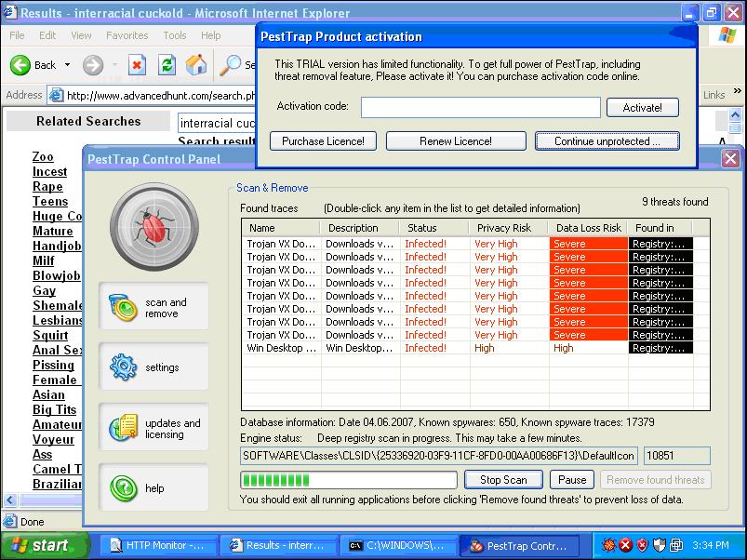Click the Windows logo throbber in Internet Explorer
This screenshot has width=747, height=560.
tap(727, 35)
